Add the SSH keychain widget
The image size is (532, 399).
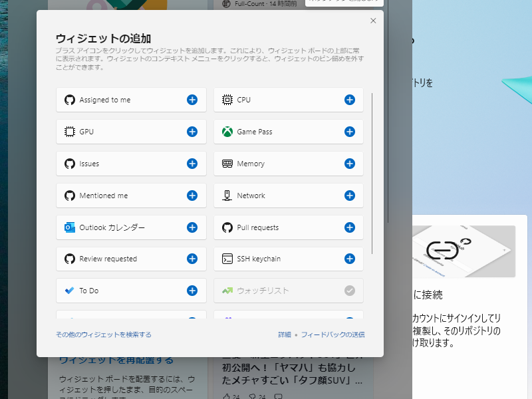coord(348,259)
